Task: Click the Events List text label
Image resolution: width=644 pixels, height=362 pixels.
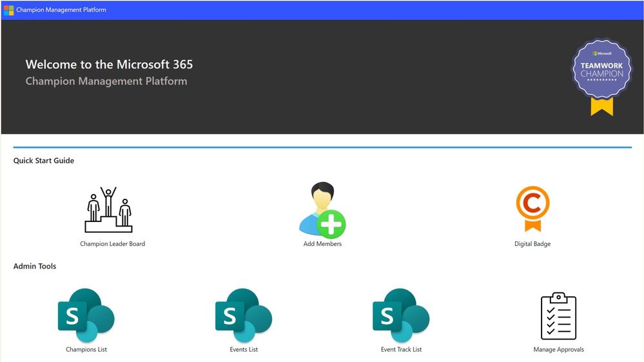Action: coord(244,349)
